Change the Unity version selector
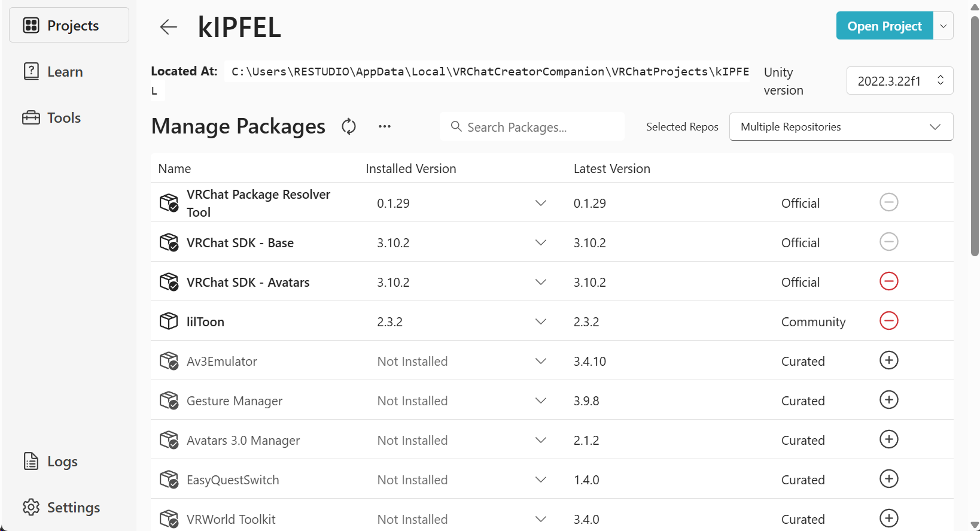Image resolution: width=980 pixels, height=531 pixels. point(899,81)
